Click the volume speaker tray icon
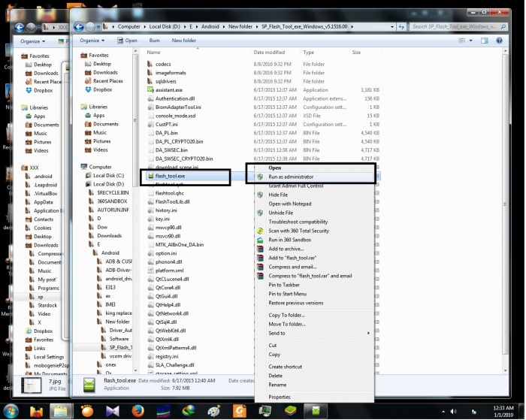This screenshot has width=526, height=420. pyautogui.click(x=453, y=411)
